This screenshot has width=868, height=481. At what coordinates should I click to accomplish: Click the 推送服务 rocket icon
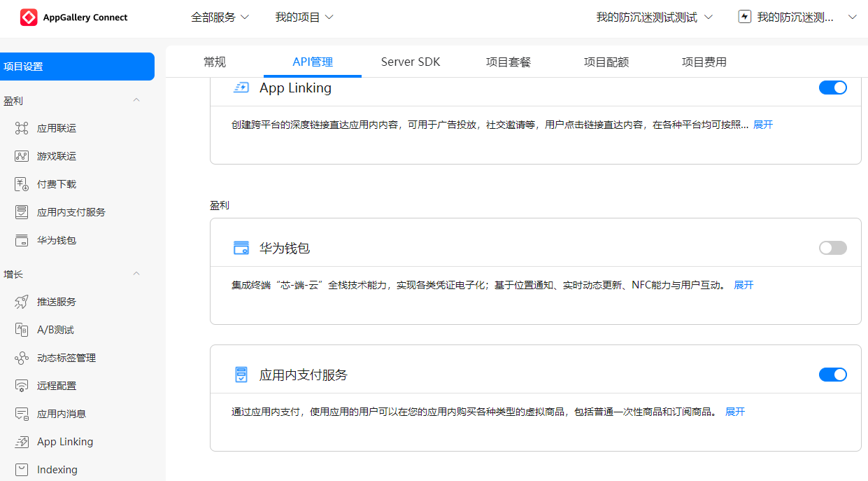22,302
